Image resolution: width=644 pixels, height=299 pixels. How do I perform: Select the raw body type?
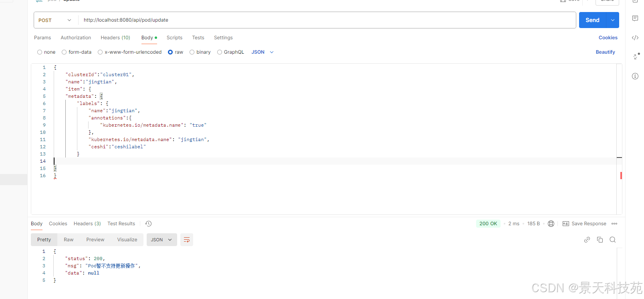[170, 52]
